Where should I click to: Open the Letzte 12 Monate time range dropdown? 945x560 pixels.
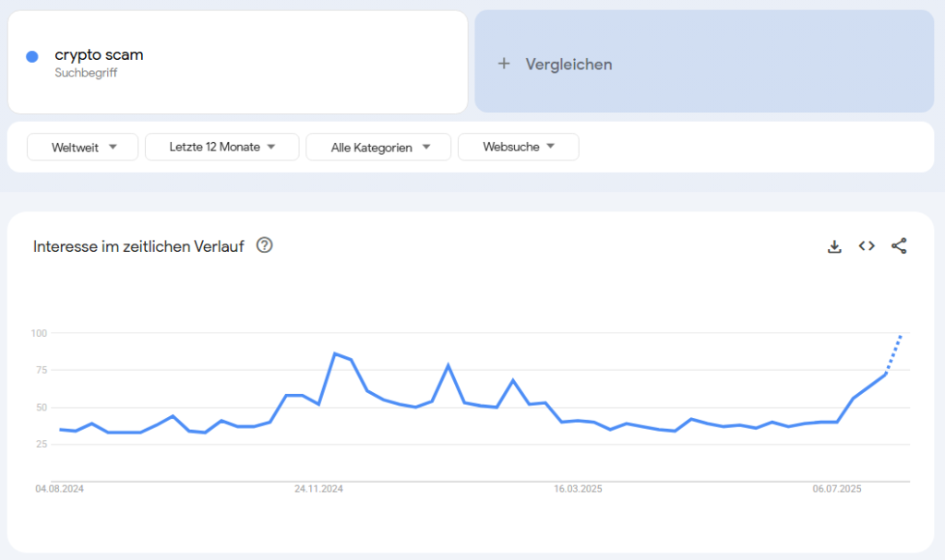coord(221,147)
